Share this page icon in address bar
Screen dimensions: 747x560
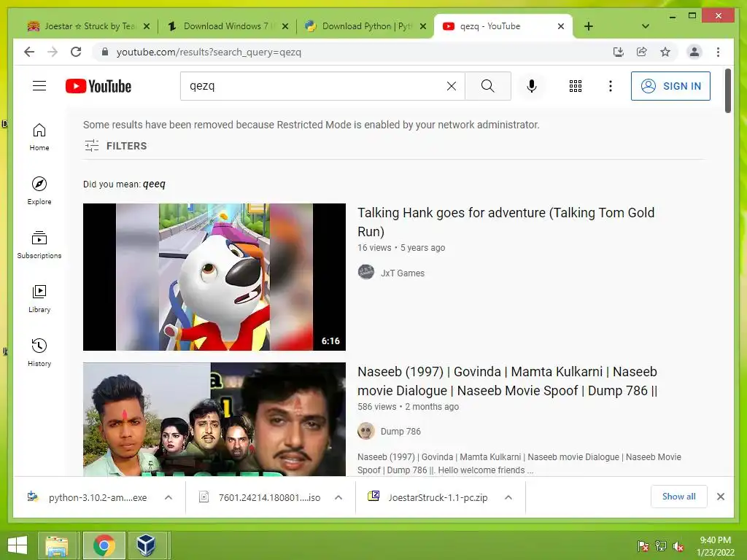[642, 52]
